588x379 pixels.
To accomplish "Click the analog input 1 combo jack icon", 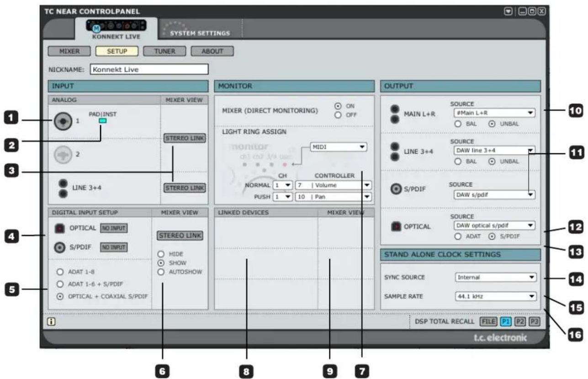I will [x=63, y=122].
